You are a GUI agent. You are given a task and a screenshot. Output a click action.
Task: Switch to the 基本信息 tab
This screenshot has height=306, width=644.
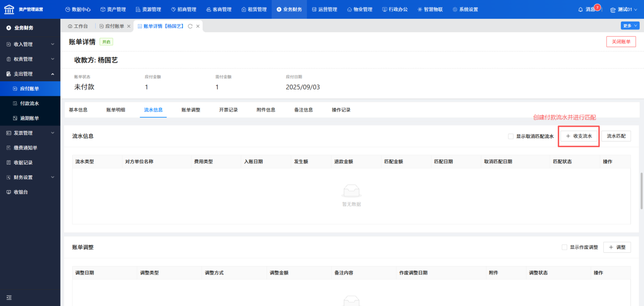(x=78, y=110)
